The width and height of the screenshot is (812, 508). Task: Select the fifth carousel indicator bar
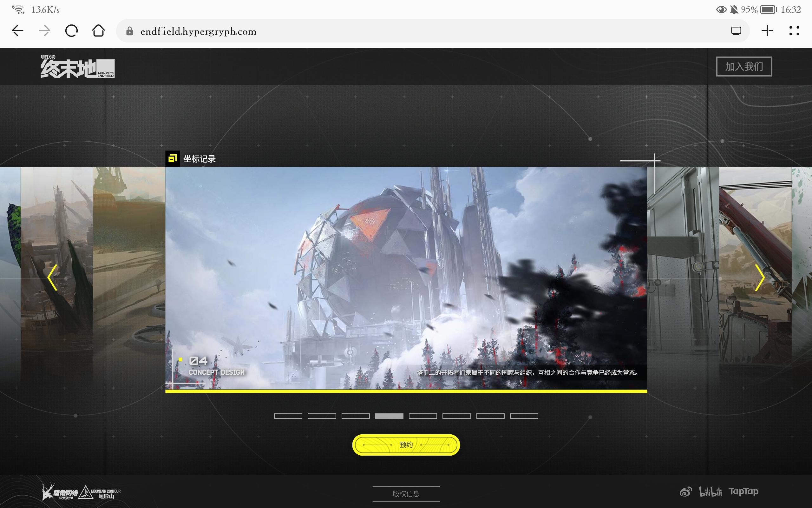click(423, 416)
